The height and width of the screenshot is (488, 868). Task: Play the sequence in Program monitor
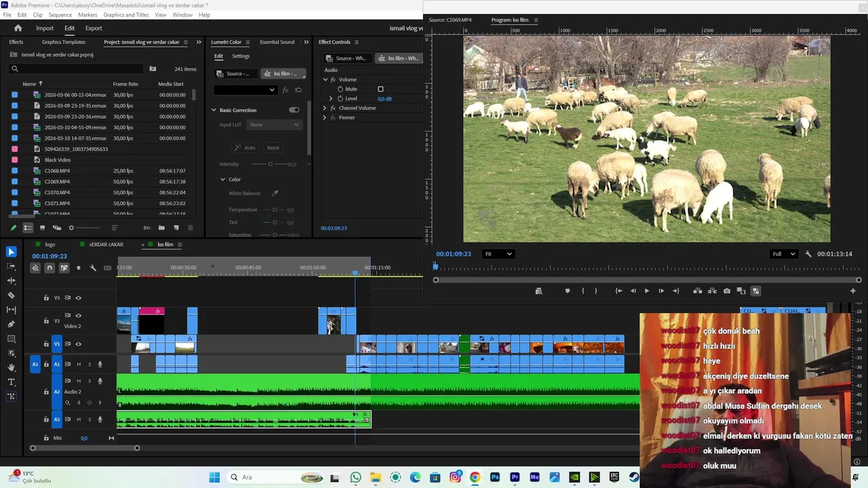point(647,291)
